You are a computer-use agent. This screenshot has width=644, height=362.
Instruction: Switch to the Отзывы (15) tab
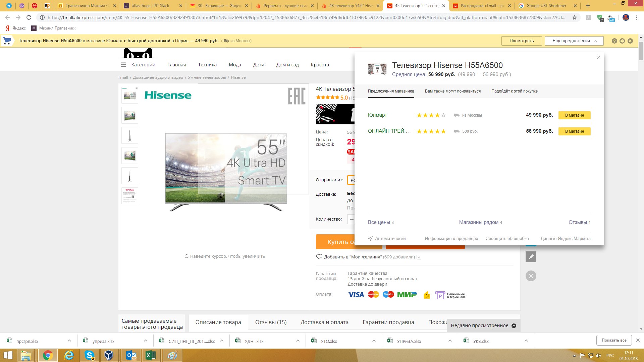[x=271, y=322]
